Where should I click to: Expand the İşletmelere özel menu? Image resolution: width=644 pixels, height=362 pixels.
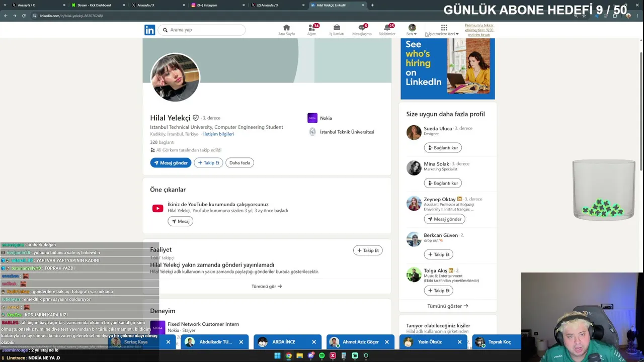coord(442,30)
